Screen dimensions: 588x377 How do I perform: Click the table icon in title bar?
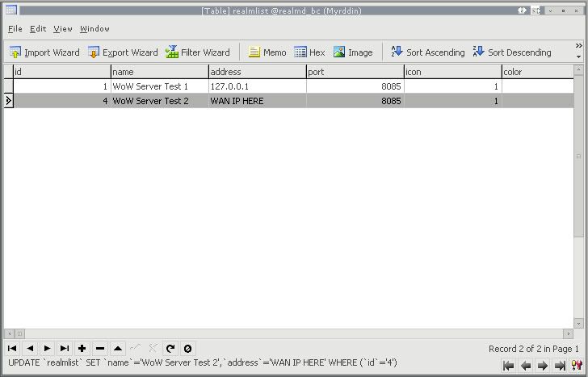10,10
